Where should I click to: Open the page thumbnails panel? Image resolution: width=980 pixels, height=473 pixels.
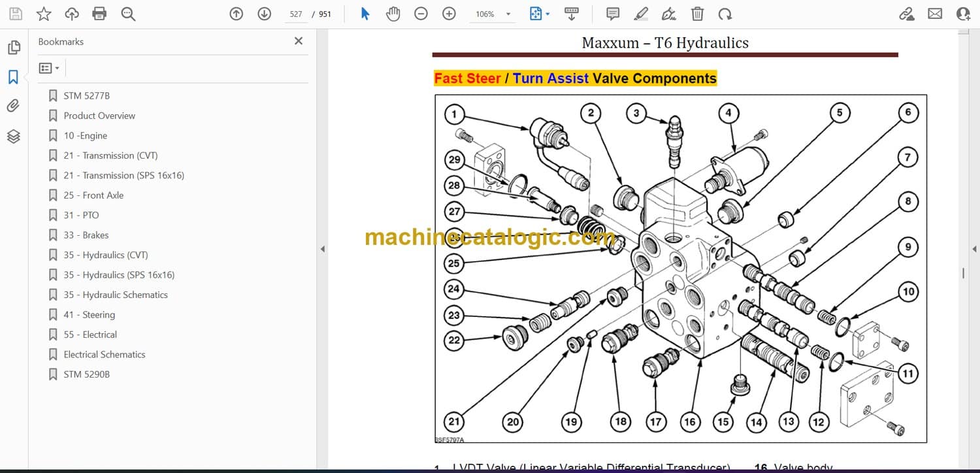[x=14, y=48]
